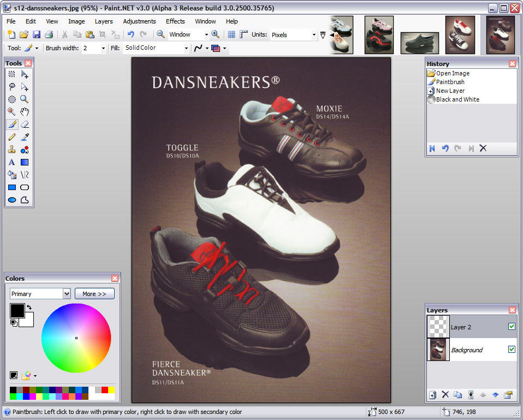Select the Ellipse shape tool
523x420 pixels.
coord(12,200)
